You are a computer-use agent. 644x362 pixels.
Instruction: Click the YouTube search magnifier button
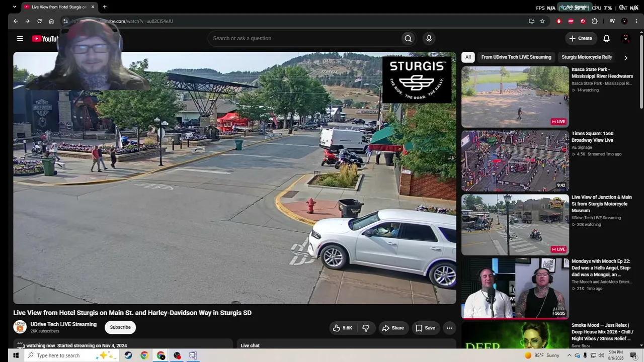coord(408,39)
